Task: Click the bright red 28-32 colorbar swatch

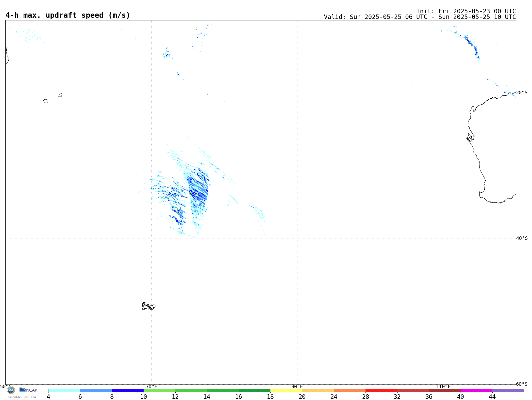Action: pos(382,391)
